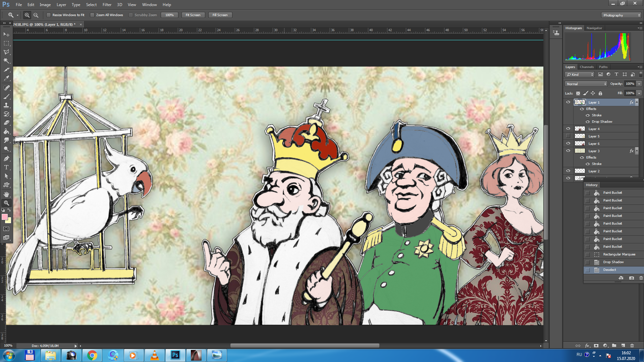Toggle Quick Mask mode icon

6,229
